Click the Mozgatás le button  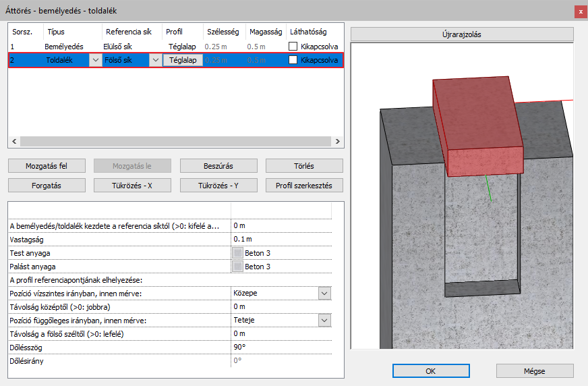(x=132, y=166)
